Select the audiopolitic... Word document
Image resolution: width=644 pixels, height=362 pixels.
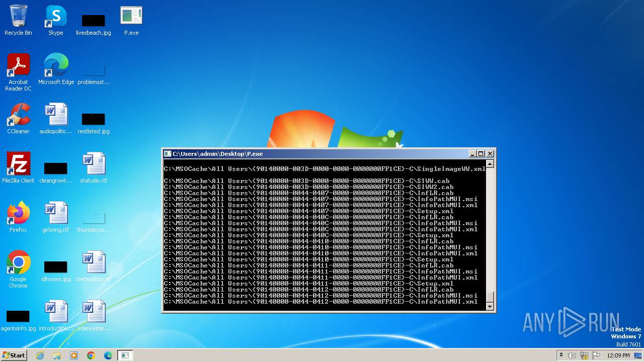coord(56,119)
